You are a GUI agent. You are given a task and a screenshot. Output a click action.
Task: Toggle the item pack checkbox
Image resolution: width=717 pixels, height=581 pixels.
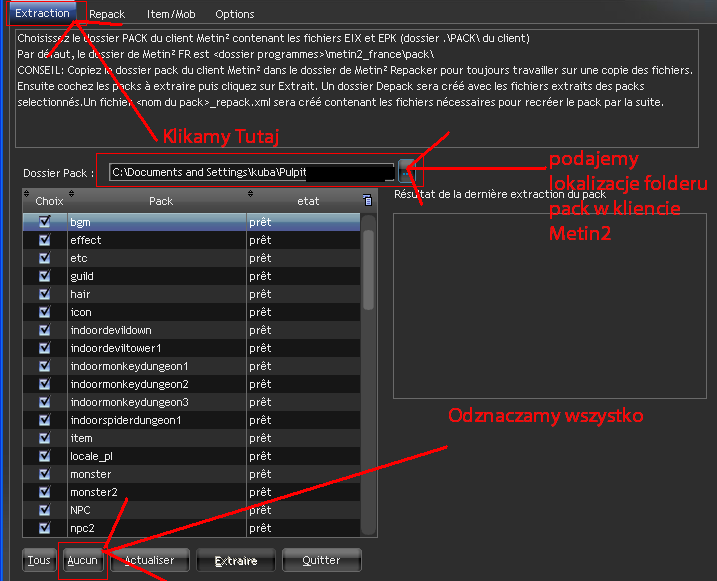tap(44, 437)
